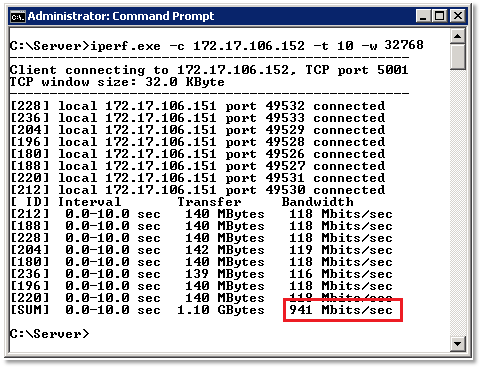The image size is (485, 372).
Task: Click '142 MBytes' in the [204] row
Action: coord(225,250)
